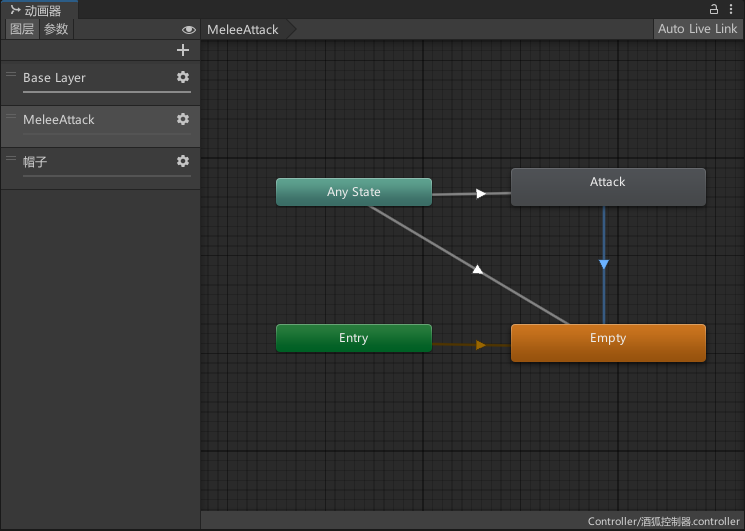Toggle the eye visibility icon for the layers panel
The height and width of the screenshot is (531, 745).
tap(188, 30)
